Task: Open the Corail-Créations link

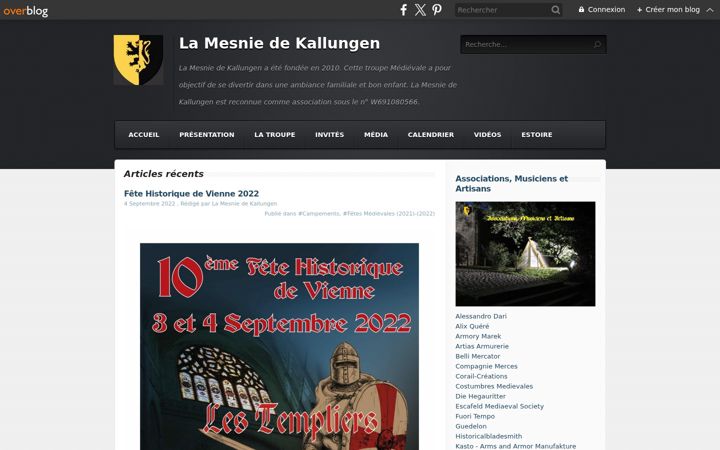Action: click(x=481, y=376)
